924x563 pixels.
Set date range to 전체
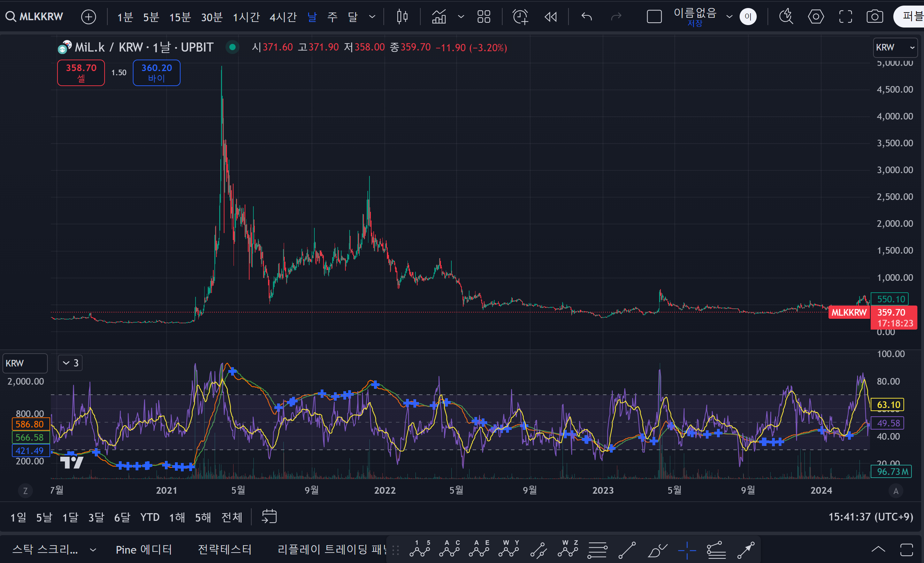pyautogui.click(x=232, y=517)
